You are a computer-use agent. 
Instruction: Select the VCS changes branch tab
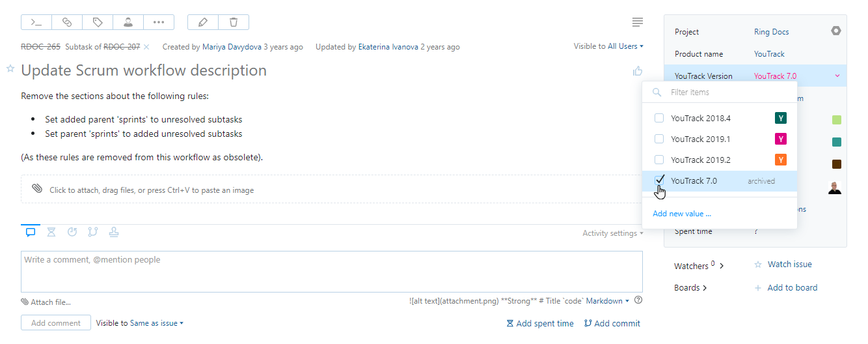point(93,232)
